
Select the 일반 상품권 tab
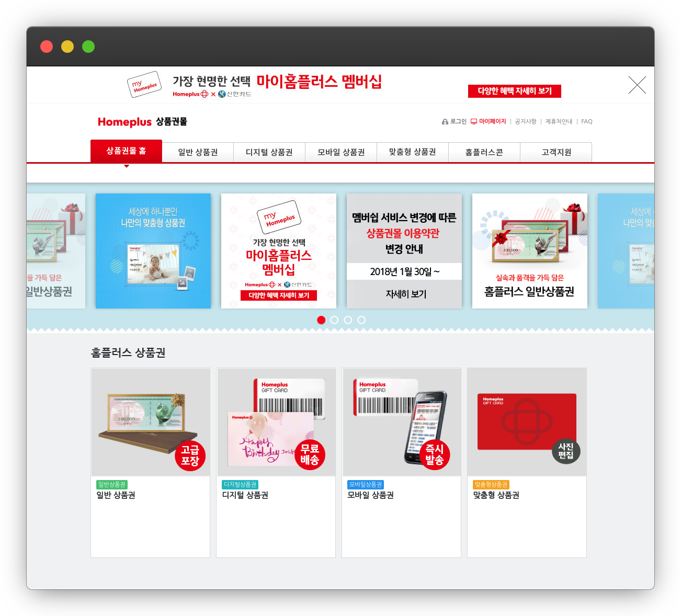click(x=198, y=152)
